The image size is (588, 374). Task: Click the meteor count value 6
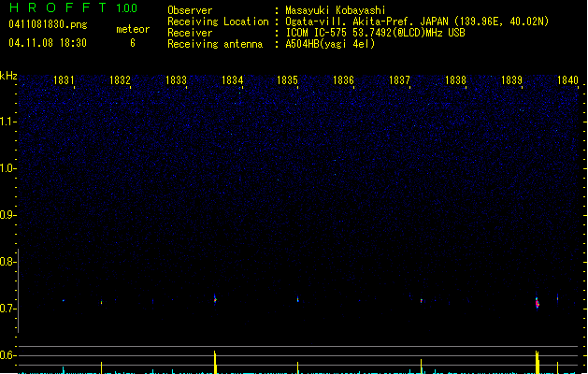133,43
